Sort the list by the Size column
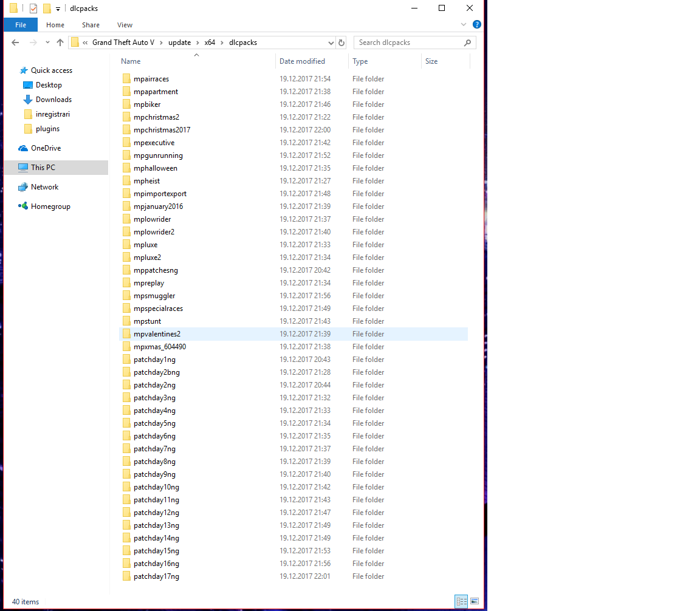 pyautogui.click(x=445, y=61)
